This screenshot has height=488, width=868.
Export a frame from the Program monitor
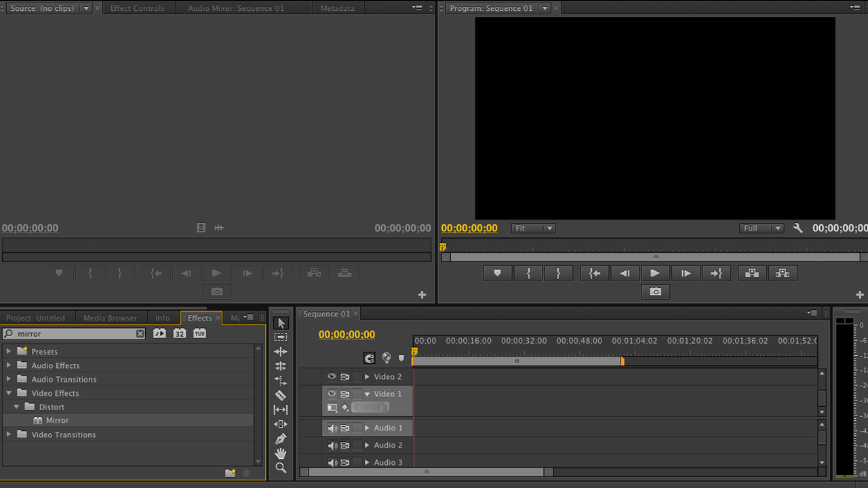click(656, 291)
